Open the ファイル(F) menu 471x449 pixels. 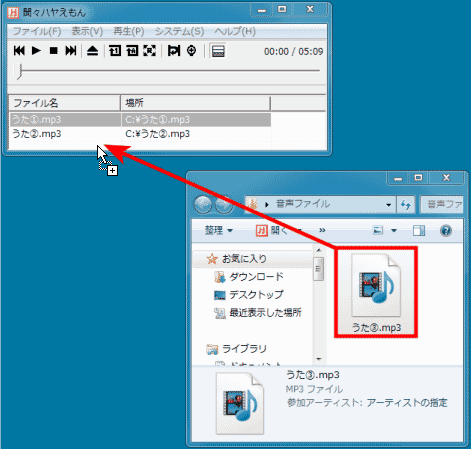click(37, 31)
